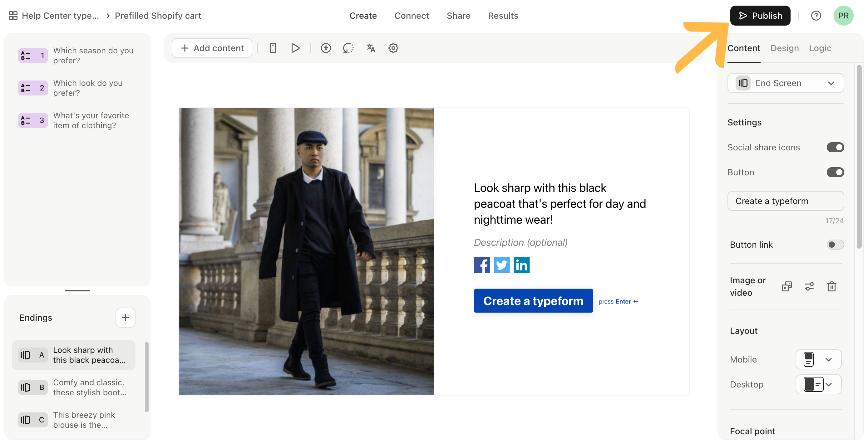
Task: Click the play preview icon
Action: click(x=295, y=48)
